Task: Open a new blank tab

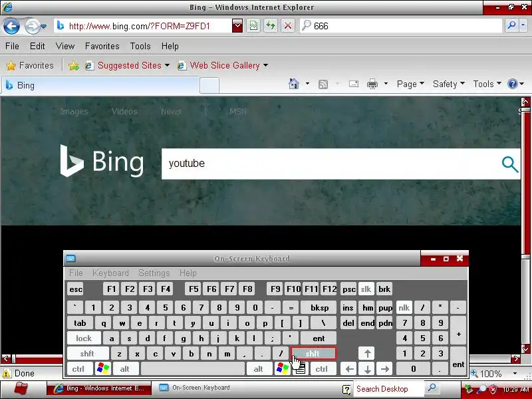Action: [x=209, y=85]
